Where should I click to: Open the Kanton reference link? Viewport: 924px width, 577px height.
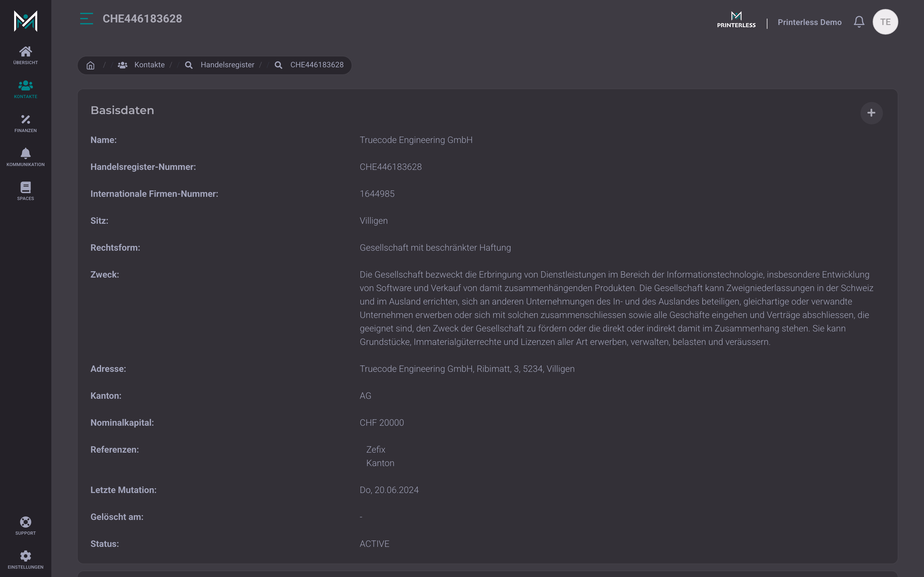pos(380,463)
